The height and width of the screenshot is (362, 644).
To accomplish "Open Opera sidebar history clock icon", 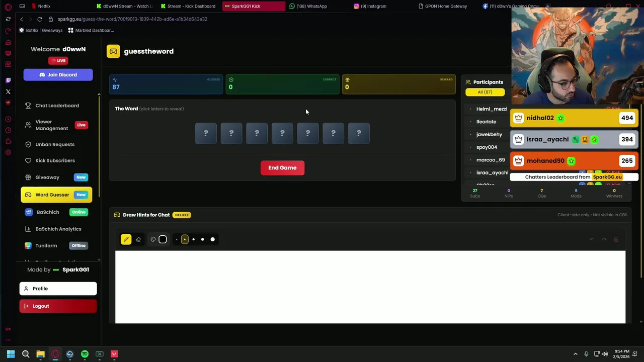I will tap(8, 130).
